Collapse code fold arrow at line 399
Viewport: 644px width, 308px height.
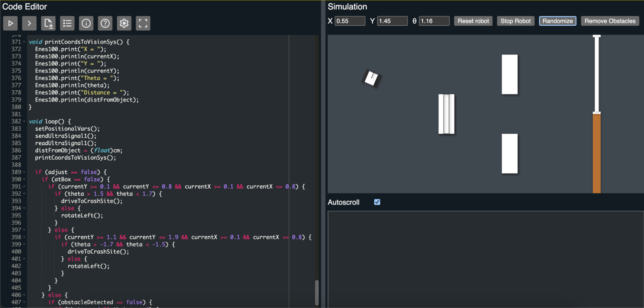(24, 244)
